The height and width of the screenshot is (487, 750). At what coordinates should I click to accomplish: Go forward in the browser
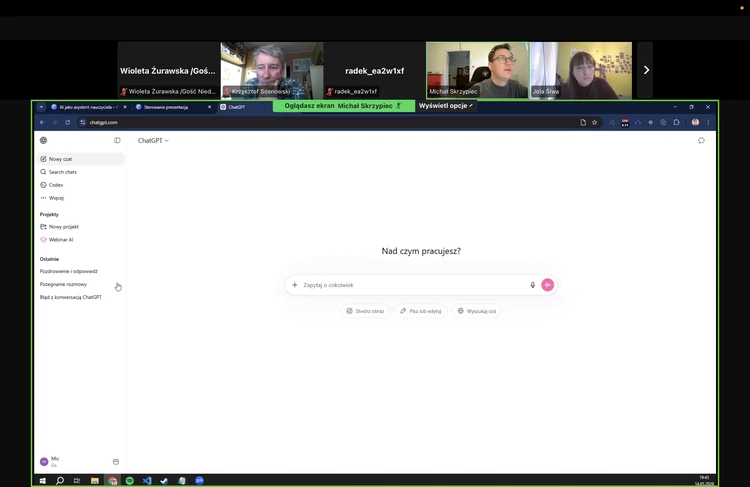(x=55, y=122)
